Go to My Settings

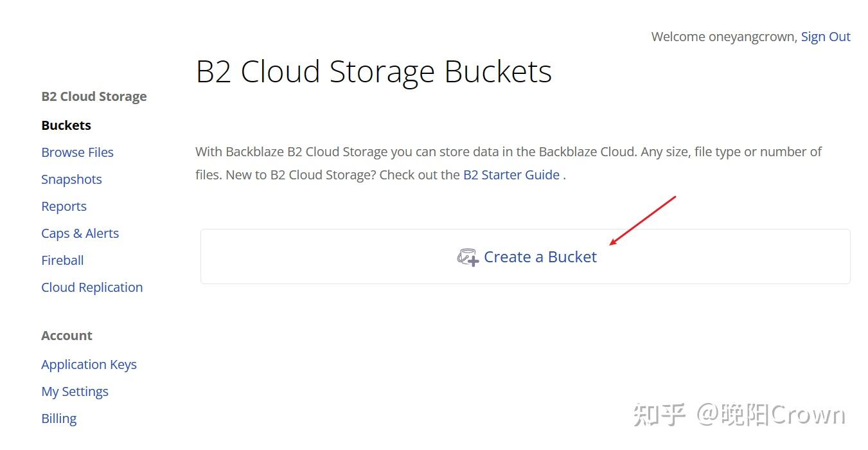[75, 391]
